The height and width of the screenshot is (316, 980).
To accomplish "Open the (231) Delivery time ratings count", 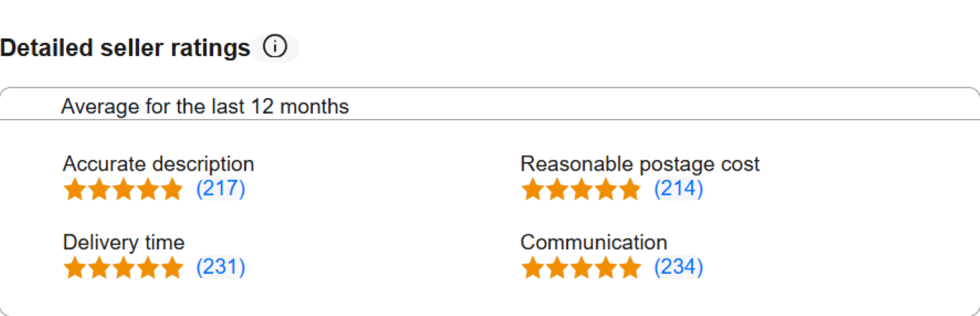I will tap(221, 267).
